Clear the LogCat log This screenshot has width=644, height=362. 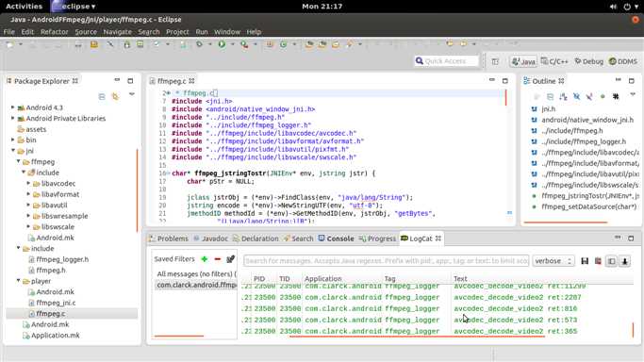(x=598, y=261)
